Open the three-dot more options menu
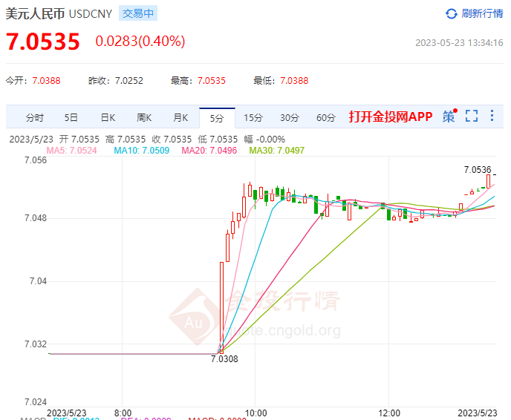 (x=492, y=116)
